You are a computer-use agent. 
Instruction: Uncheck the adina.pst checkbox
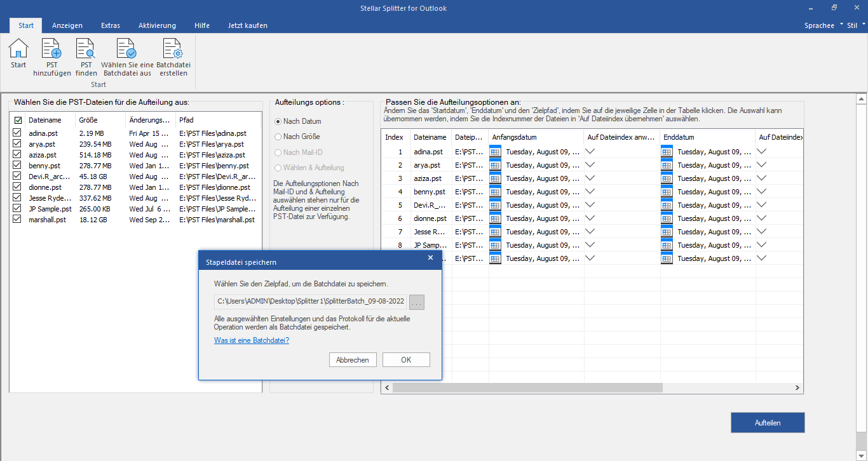click(x=18, y=133)
